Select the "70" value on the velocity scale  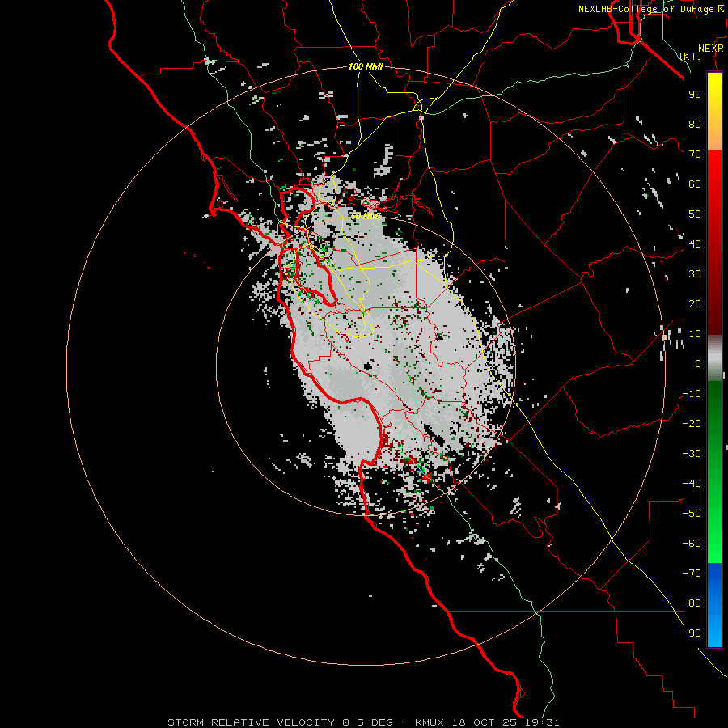point(695,154)
